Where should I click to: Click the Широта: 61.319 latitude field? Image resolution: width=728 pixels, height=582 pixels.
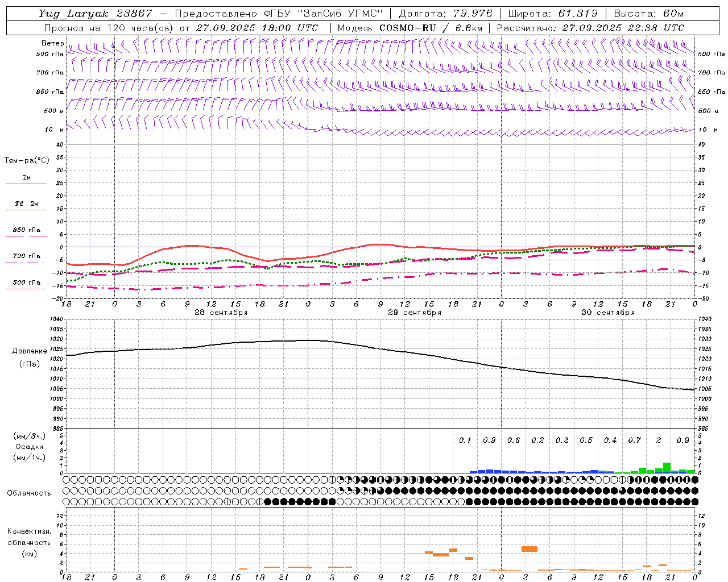tap(552, 14)
